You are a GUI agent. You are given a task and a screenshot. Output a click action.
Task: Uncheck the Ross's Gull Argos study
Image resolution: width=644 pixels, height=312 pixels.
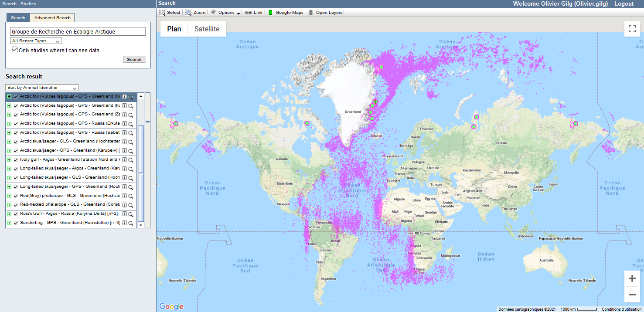pyautogui.click(x=16, y=214)
